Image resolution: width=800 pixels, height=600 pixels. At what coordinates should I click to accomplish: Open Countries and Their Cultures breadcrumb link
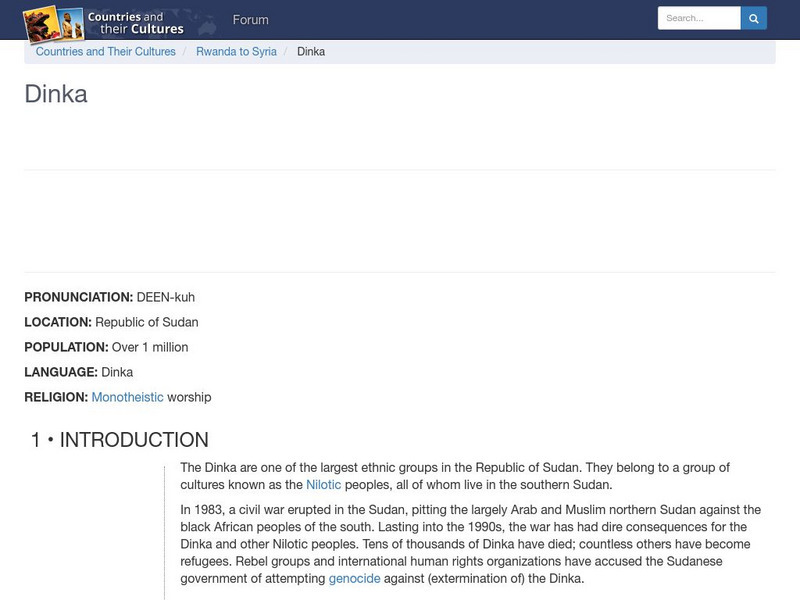[x=106, y=52]
